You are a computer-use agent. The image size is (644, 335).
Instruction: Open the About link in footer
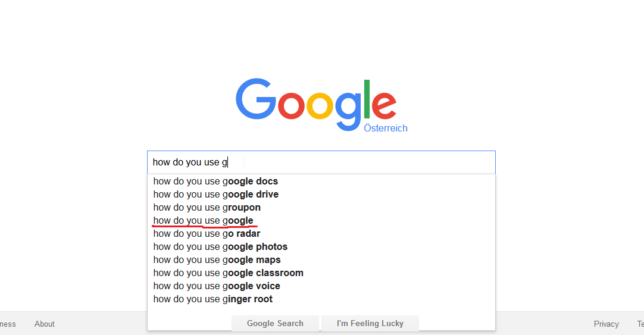click(x=45, y=324)
